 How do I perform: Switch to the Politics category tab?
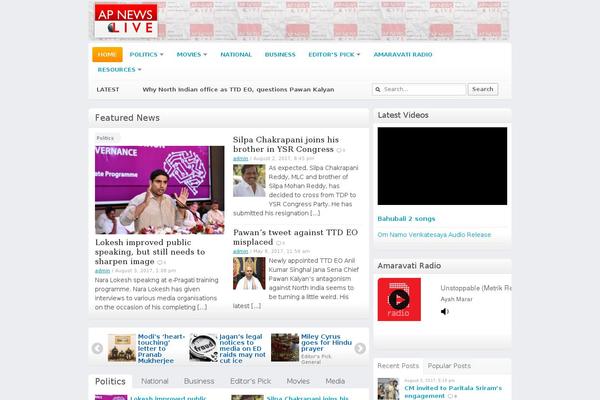coord(110,382)
